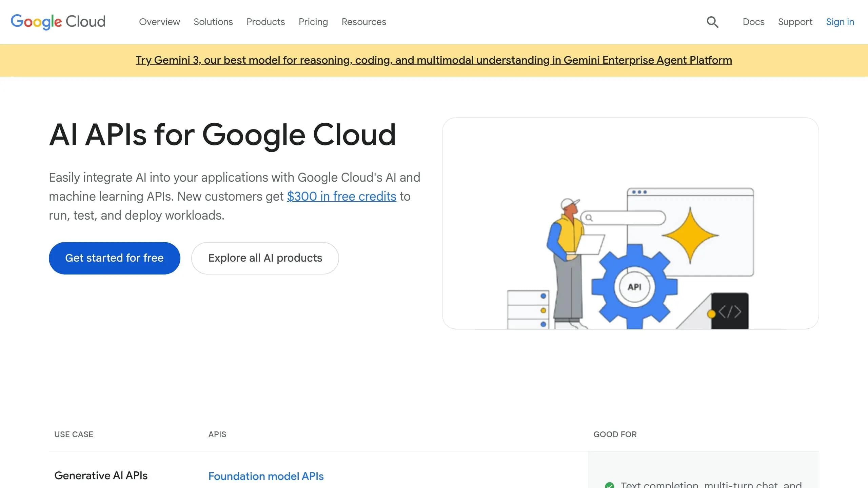This screenshot has height=488, width=868.
Task: Open the Try Gemini 3 banner link
Action: [x=434, y=60]
